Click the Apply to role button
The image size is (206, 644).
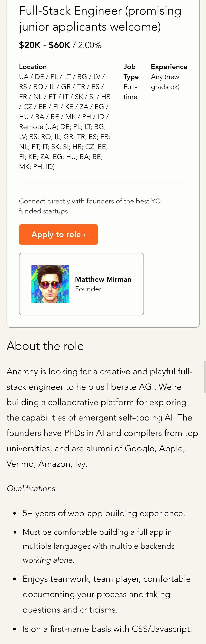(58, 234)
